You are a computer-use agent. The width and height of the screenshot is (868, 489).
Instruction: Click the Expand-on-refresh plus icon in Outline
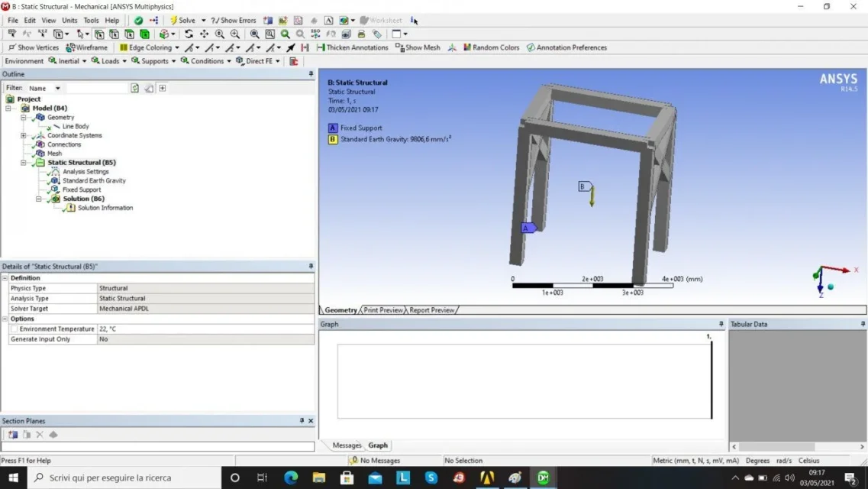pos(162,88)
